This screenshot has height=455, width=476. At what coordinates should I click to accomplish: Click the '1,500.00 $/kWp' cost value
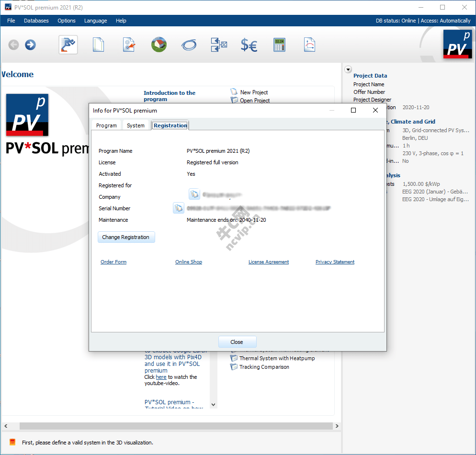(421, 184)
